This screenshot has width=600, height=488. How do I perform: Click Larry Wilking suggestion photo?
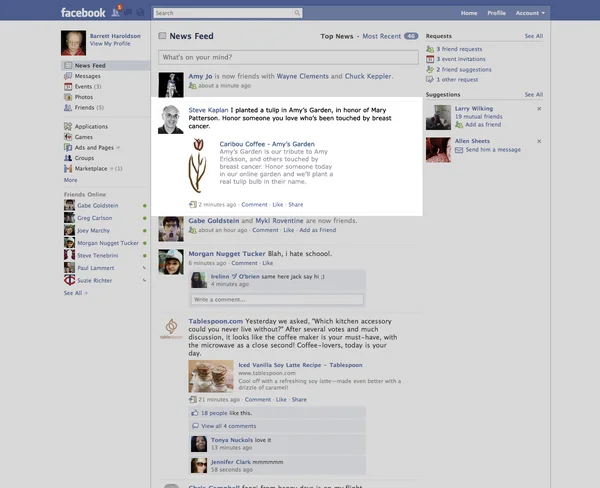pos(438,118)
